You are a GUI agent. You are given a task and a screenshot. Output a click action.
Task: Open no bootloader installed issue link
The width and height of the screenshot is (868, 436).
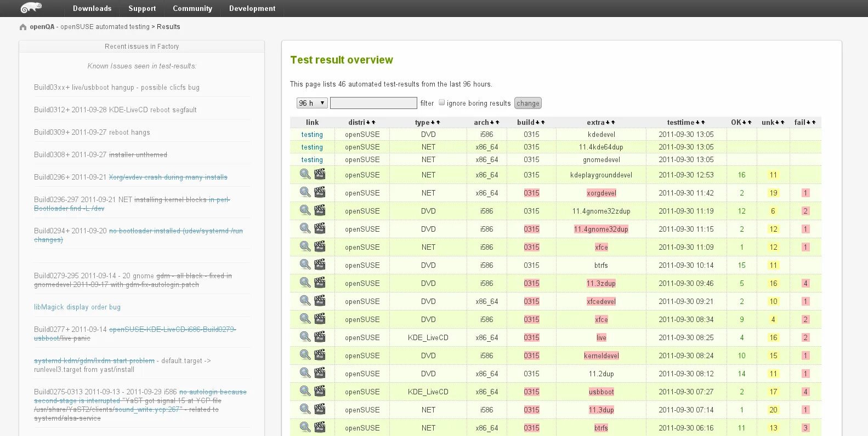[x=138, y=235]
